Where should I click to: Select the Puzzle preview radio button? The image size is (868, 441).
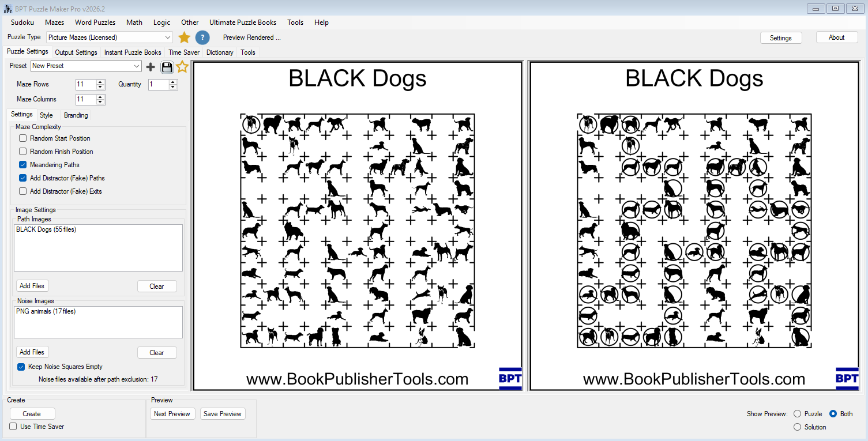tap(797, 414)
